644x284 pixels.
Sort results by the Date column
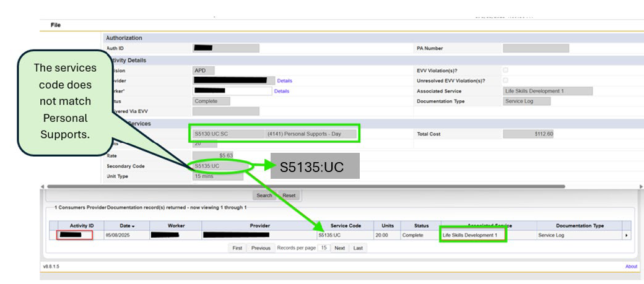coord(126,226)
